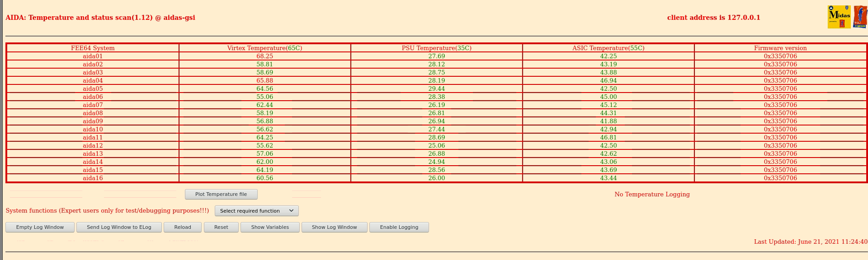The width and height of the screenshot is (868, 260).
Task: Click the aida05 row name
Action: point(93,89)
